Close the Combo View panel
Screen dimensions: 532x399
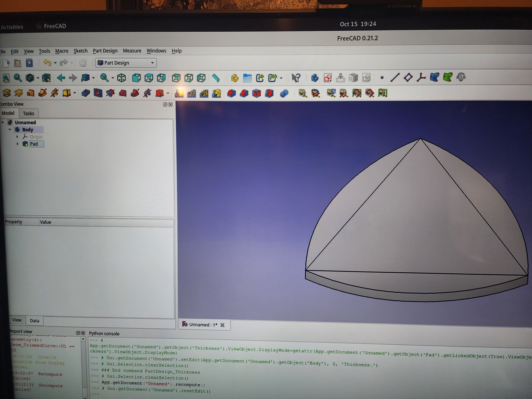click(x=171, y=104)
